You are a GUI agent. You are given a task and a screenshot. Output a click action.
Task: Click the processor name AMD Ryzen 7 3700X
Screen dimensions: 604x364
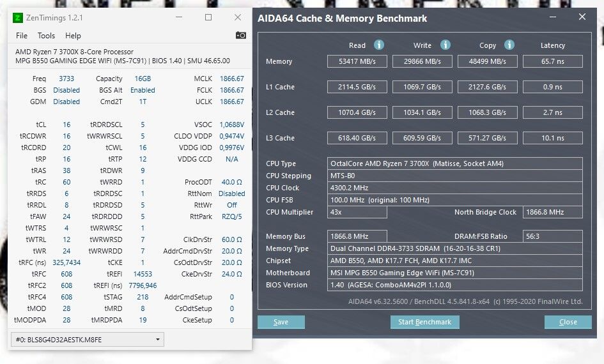pyautogui.click(x=74, y=52)
